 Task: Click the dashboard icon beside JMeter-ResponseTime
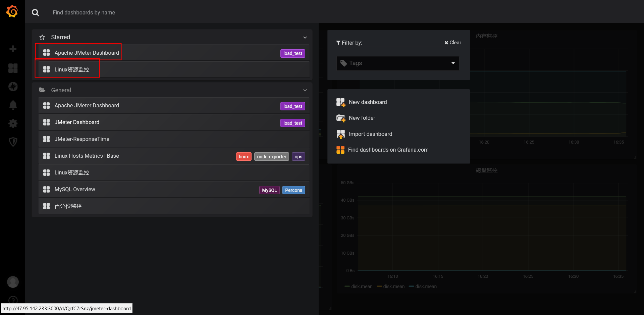click(46, 139)
